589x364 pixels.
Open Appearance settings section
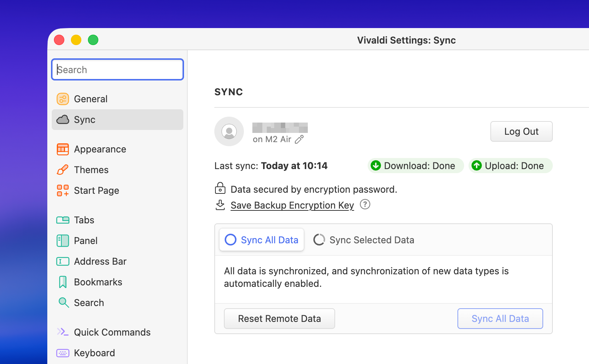click(x=118, y=149)
